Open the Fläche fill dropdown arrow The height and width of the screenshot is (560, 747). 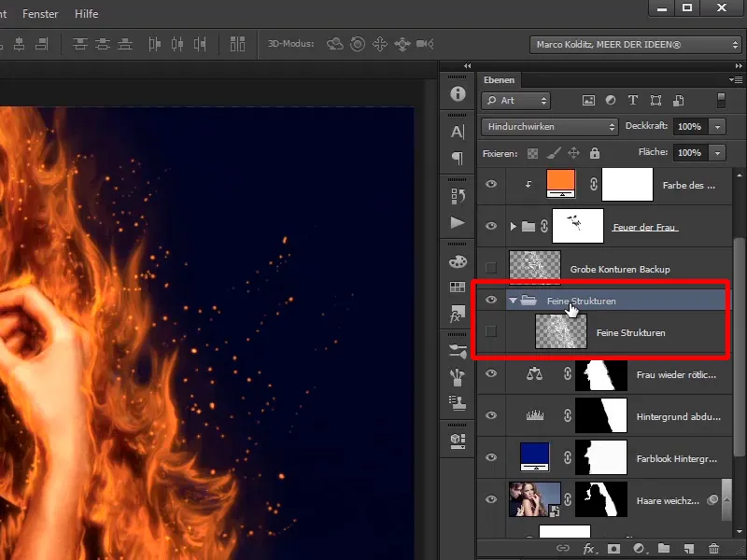717,153
